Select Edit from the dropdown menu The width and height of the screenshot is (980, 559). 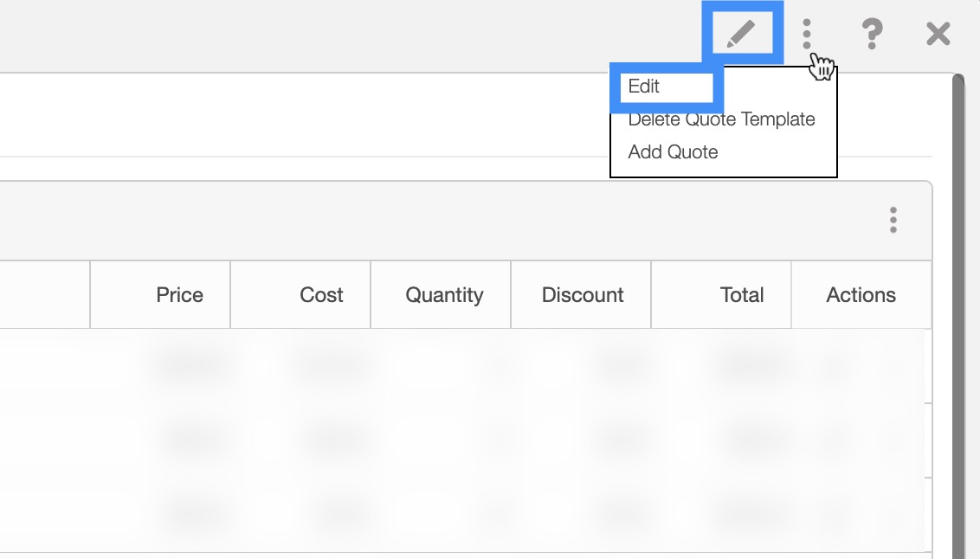[x=645, y=87]
